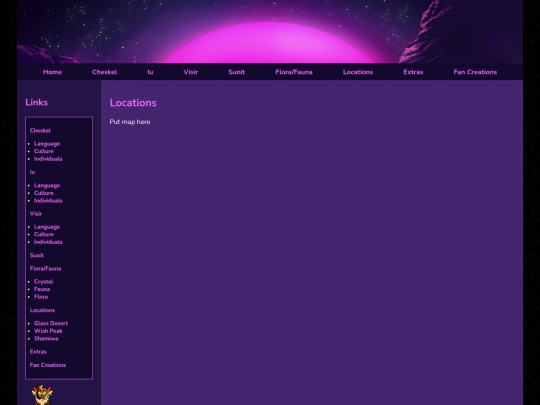Open Individuals link under Visir in sidebar
540x405 pixels.
[x=48, y=242]
